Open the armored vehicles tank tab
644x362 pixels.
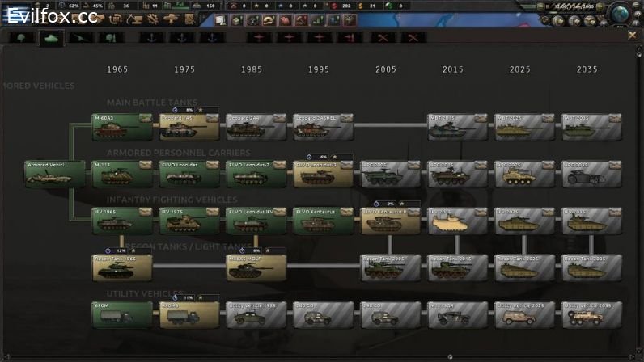(52, 37)
